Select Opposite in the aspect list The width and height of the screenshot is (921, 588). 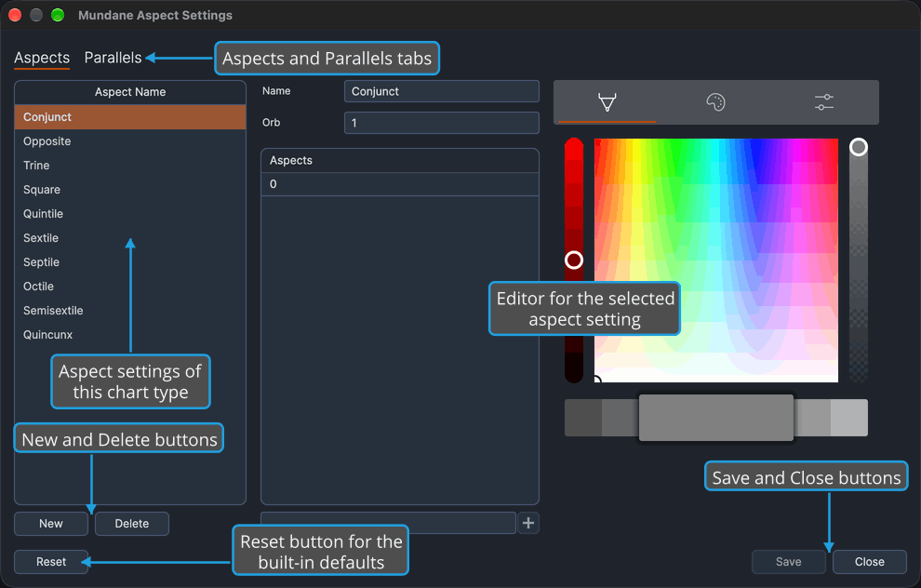(x=130, y=141)
